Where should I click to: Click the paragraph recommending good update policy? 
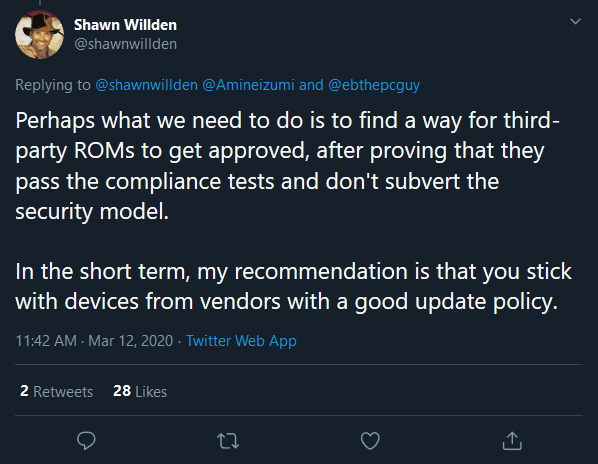[x=293, y=287]
